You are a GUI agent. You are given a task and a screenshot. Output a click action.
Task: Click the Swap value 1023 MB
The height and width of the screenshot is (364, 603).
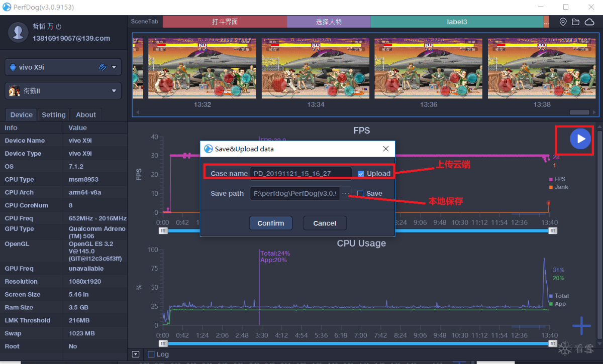(x=82, y=333)
